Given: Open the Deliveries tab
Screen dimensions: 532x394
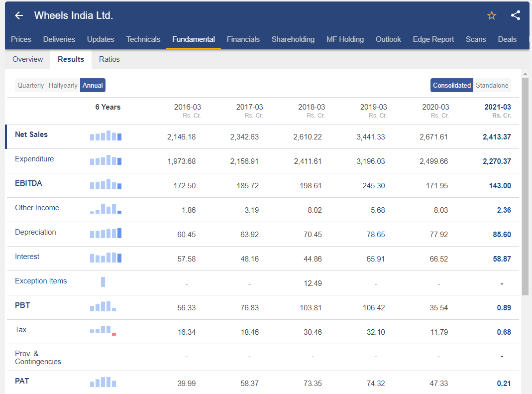Looking at the screenshot, I should click(x=59, y=39).
